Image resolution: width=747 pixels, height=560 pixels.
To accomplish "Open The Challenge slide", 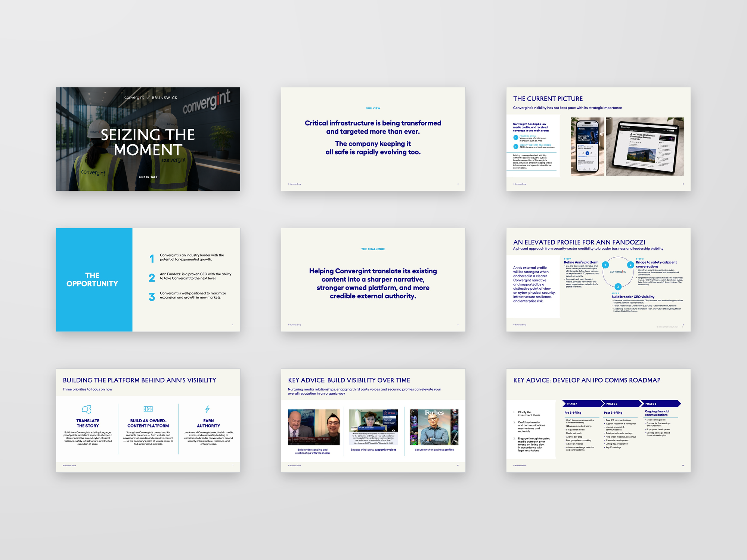I will (x=373, y=280).
